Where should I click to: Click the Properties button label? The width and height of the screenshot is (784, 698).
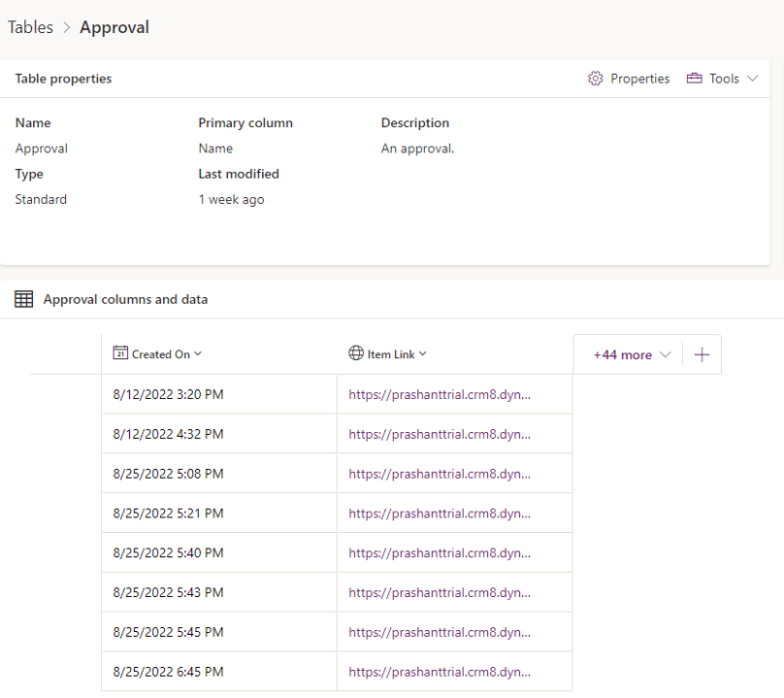tap(640, 79)
